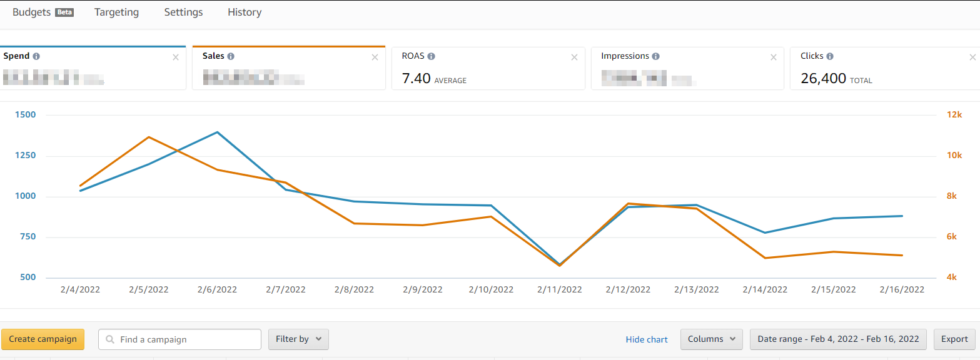Open the Targeting tab

116,12
